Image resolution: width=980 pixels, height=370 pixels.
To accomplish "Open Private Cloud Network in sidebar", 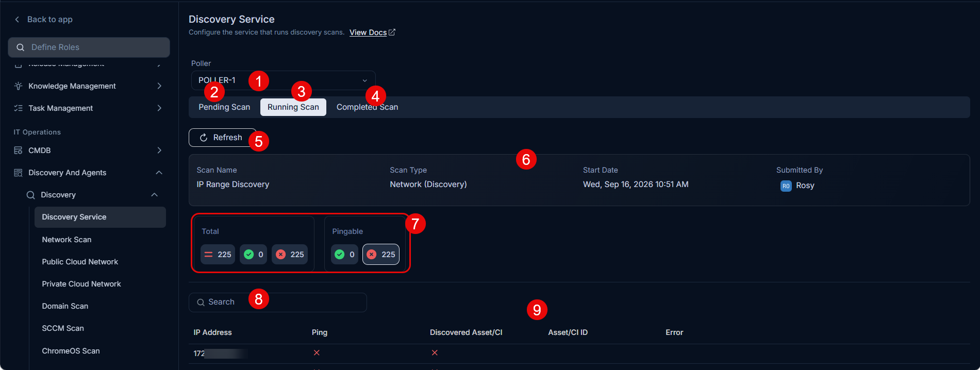I will tap(81, 284).
